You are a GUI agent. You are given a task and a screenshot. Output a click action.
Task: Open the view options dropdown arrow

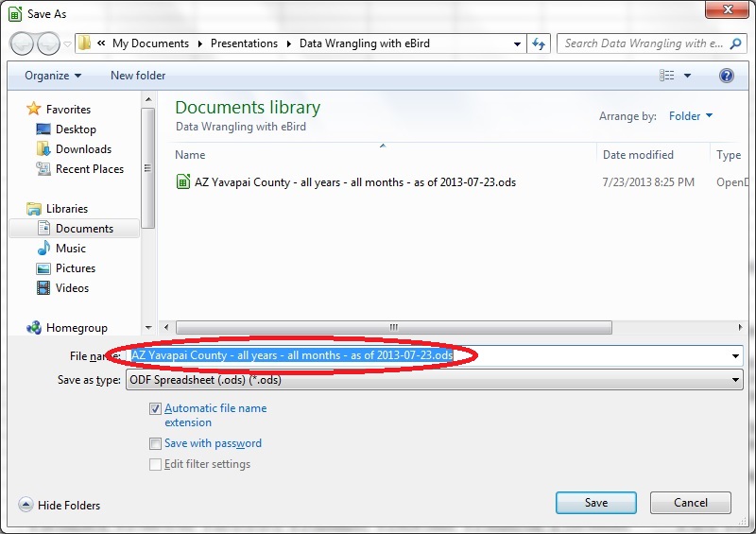coord(688,76)
